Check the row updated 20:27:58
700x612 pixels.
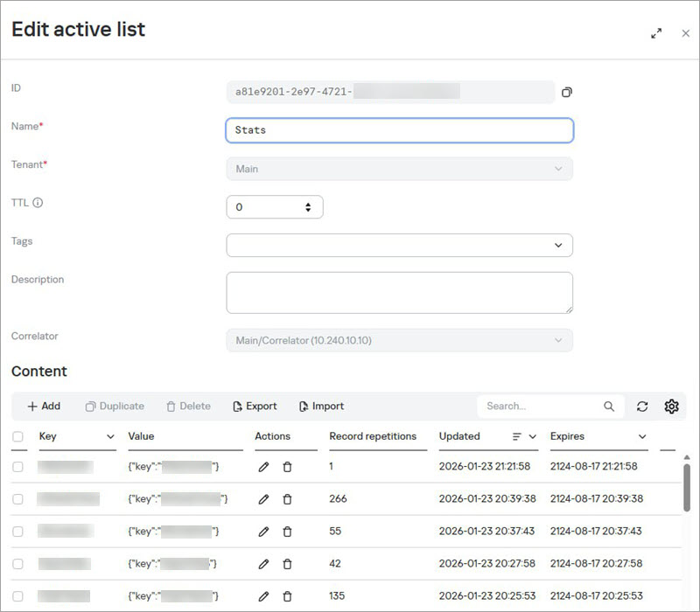click(x=17, y=564)
